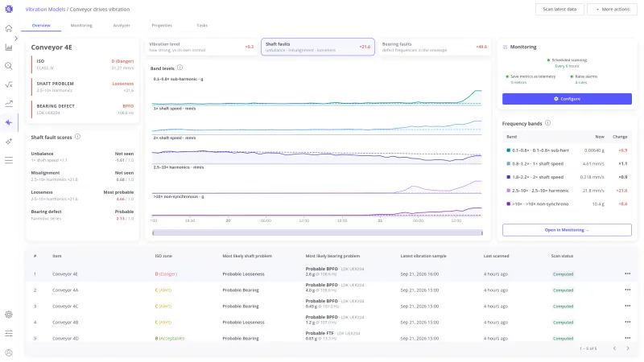
Task: Click the '3 metrics' telemetry link
Action: pos(518,83)
